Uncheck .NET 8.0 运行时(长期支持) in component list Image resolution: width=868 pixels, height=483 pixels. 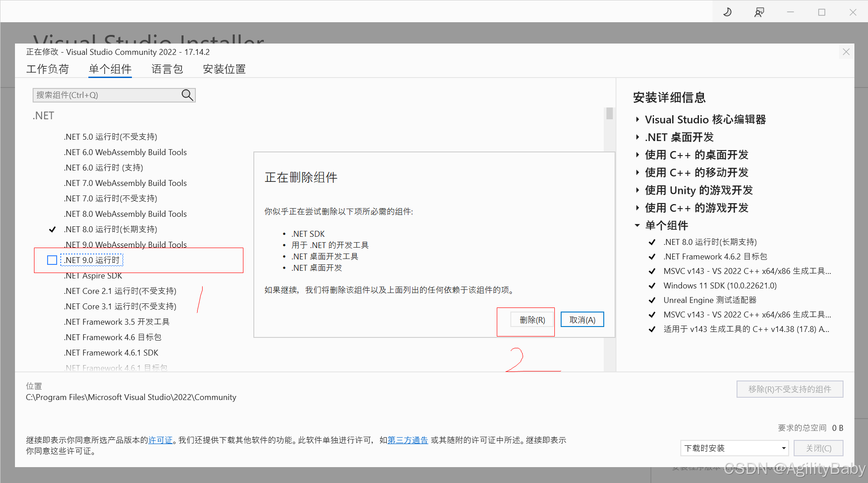(53, 229)
